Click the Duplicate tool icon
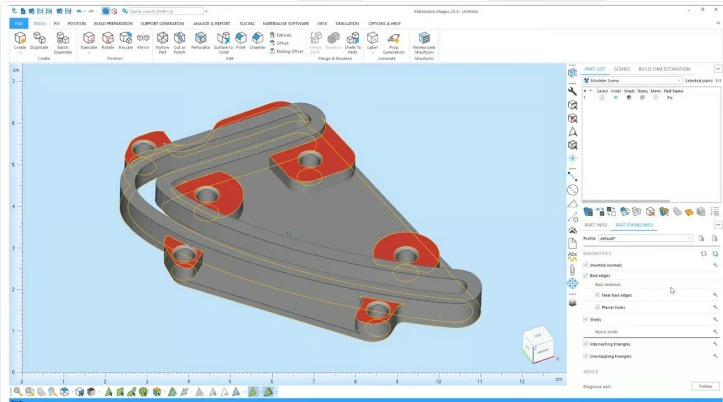Image resolution: width=723 pixels, height=402 pixels. [x=39, y=38]
